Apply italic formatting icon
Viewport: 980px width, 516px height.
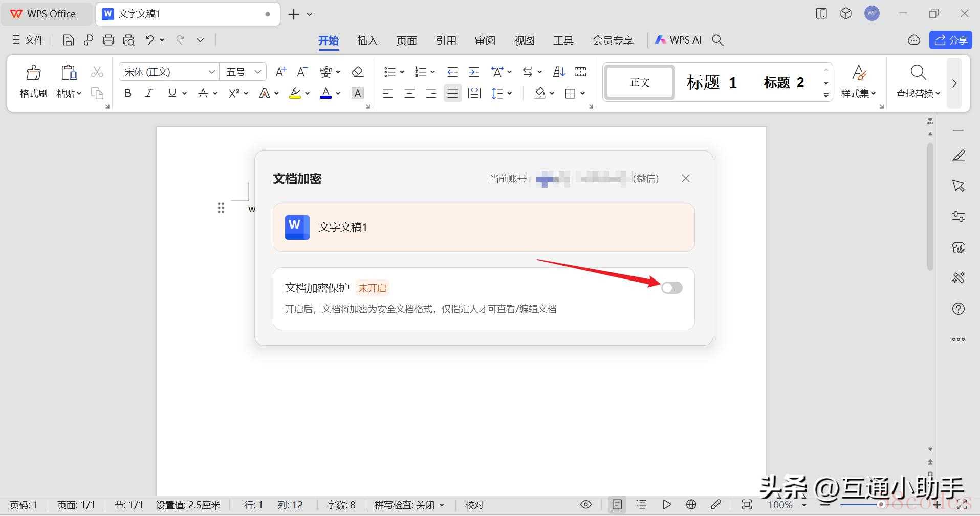click(149, 93)
